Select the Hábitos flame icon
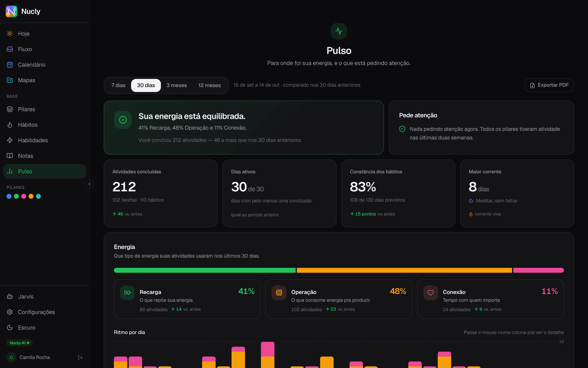The height and width of the screenshot is (368, 588). [10, 125]
